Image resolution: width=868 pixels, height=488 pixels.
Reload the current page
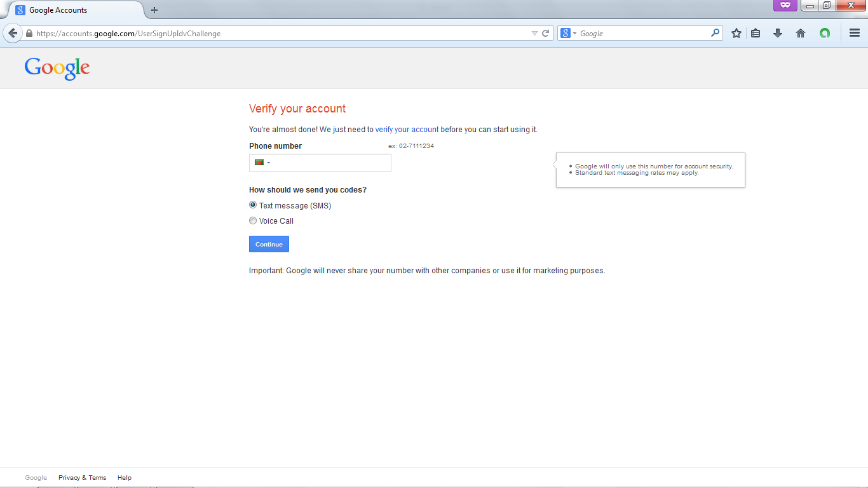point(545,34)
